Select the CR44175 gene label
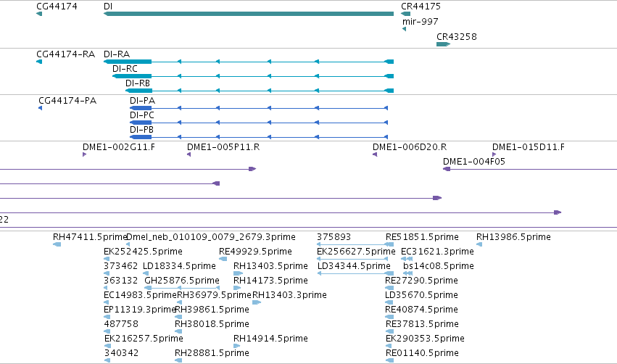The height and width of the screenshot is (364, 617). coord(421,7)
